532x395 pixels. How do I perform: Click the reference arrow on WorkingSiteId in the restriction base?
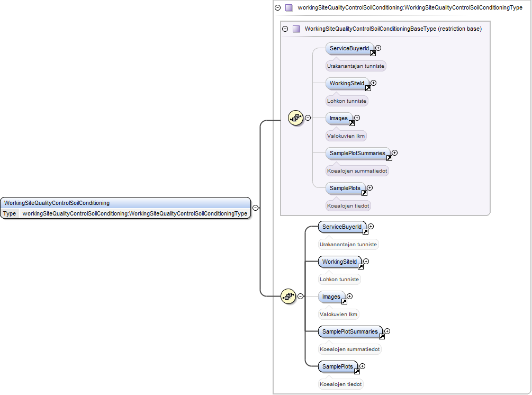tap(368, 88)
